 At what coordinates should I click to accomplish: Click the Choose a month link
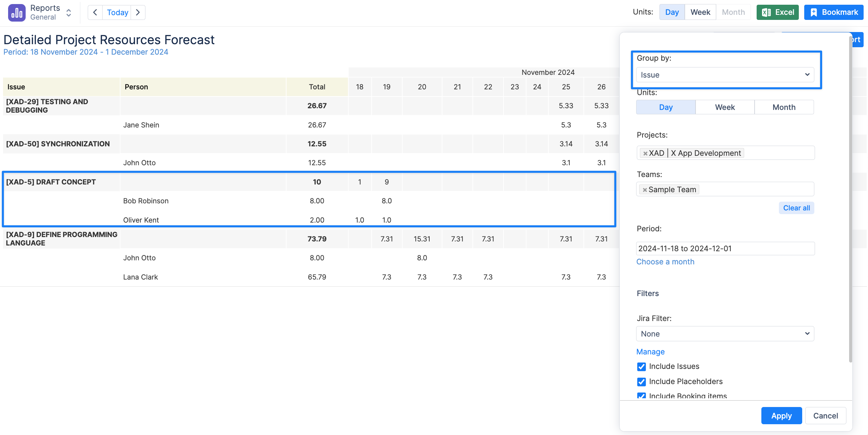point(665,262)
